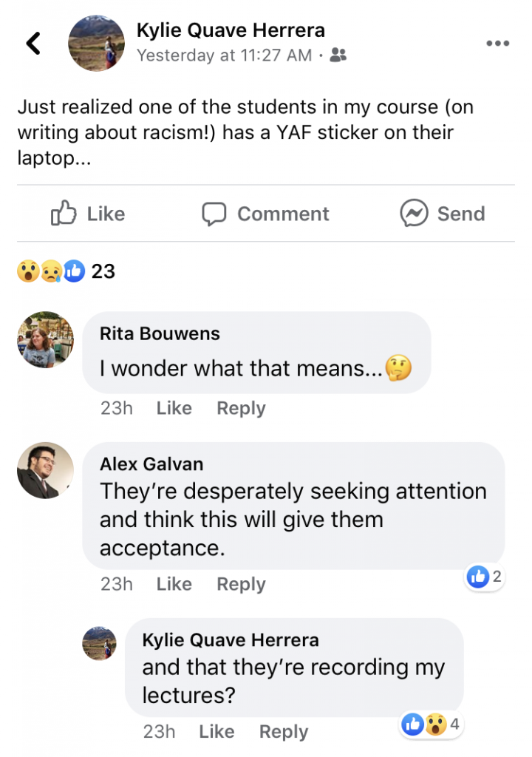
Task: Click the friends audience privacy icon
Action: [339, 55]
